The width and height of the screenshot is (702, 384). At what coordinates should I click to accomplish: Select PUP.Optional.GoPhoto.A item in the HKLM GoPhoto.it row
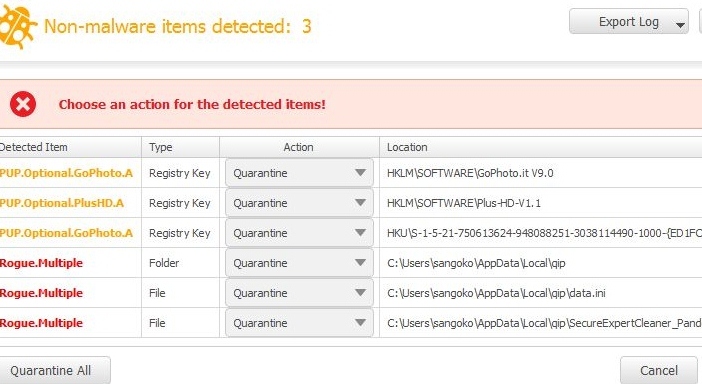pyautogui.click(x=66, y=173)
